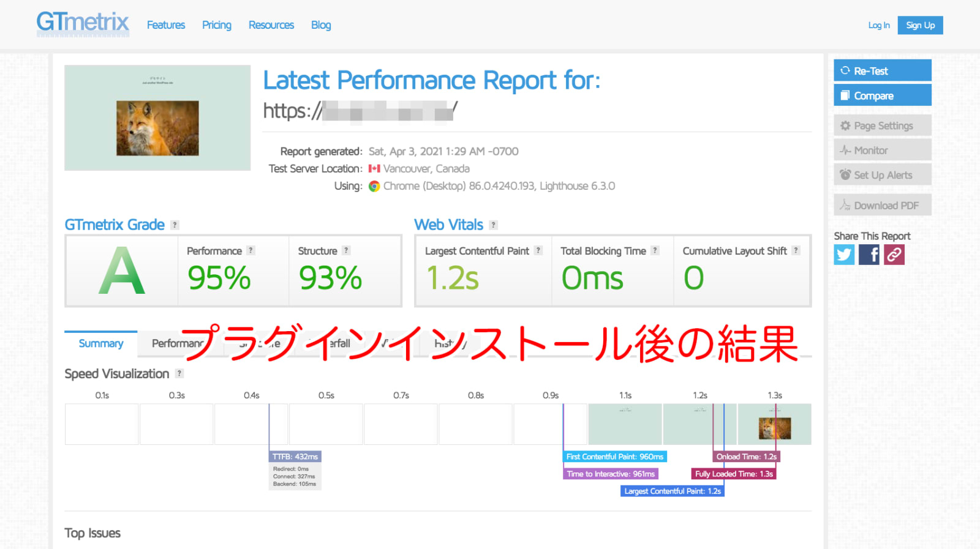Select the filmstrip frame at 1.3s
The height and width of the screenshot is (549, 980).
(775, 424)
